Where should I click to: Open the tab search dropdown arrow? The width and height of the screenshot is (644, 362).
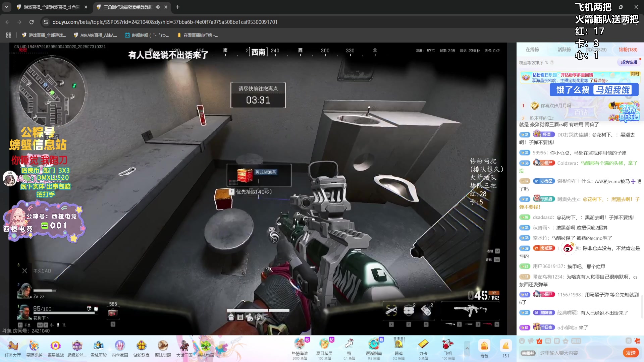click(x=7, y=7)
